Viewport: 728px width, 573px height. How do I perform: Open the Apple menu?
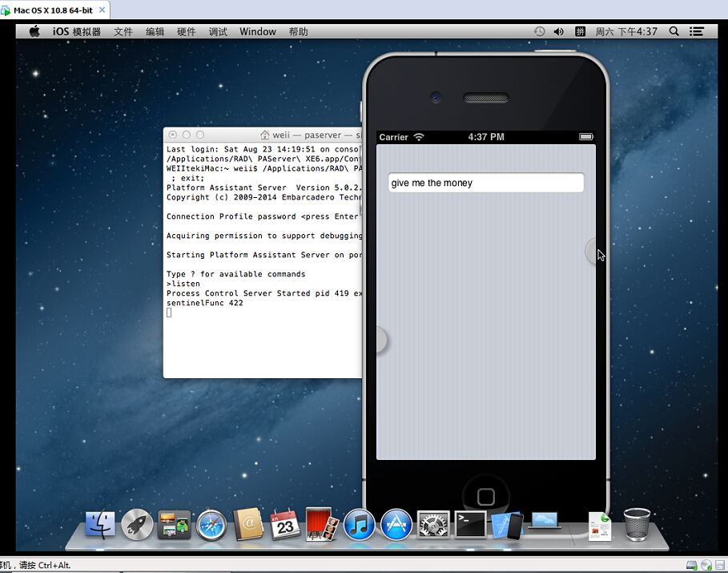point(34,31)
